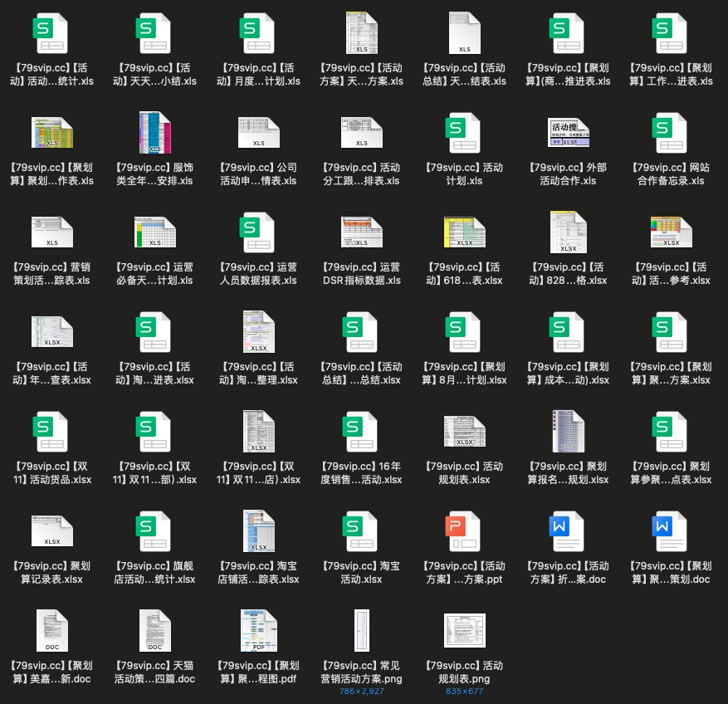Select the 活动规划表.xlsx file icon
The width and height of the screenshot is (728, 704).
[x=464, y=432]
